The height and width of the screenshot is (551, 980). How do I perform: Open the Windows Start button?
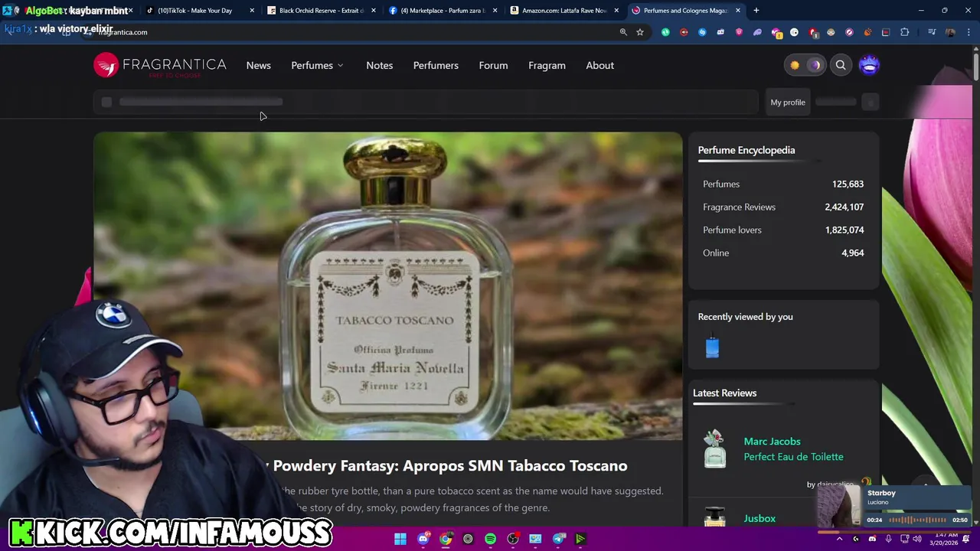click(400, 539)
